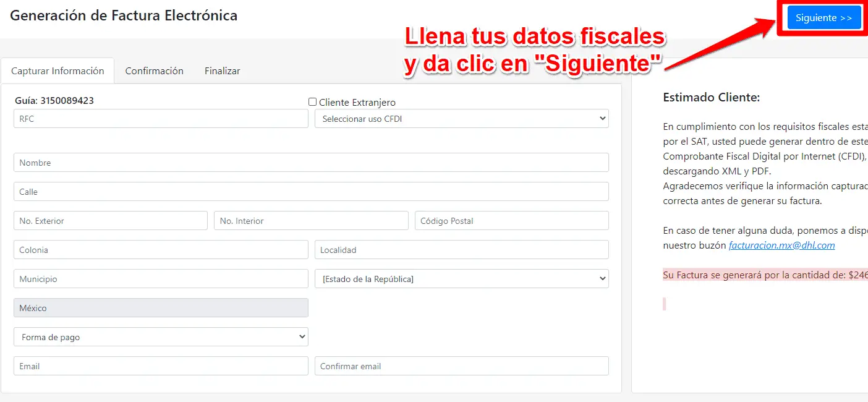The width and height of the screenshot is (868, 402).
Task: Open the Seleccionar uso CFDI dropdown
Action: pos(462,119)
